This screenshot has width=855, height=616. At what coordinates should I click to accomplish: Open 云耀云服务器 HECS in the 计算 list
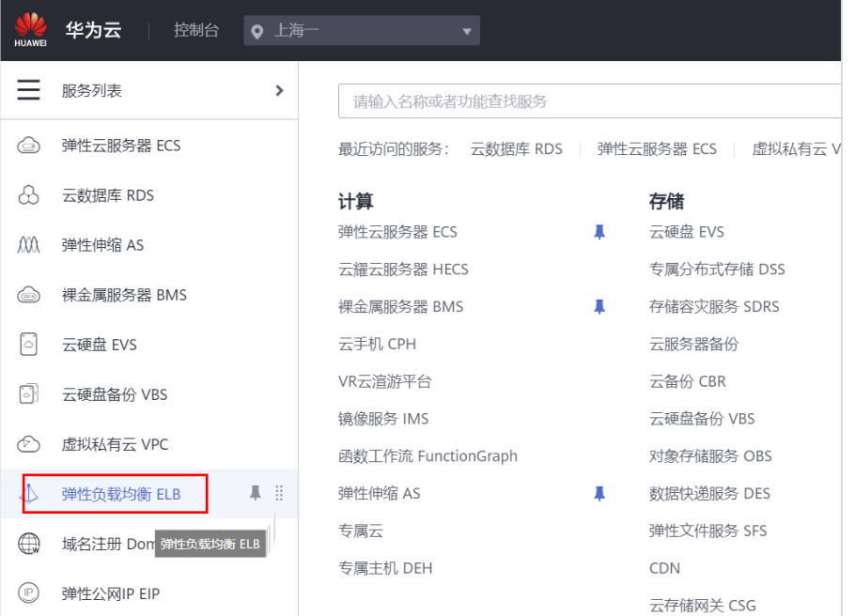pos(403,269)
